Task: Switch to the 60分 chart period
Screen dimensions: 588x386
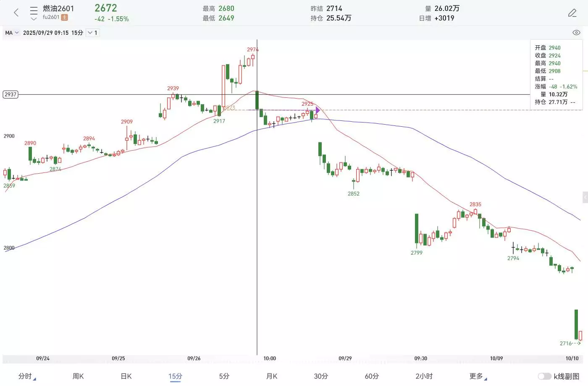Action: coord(372,376)
